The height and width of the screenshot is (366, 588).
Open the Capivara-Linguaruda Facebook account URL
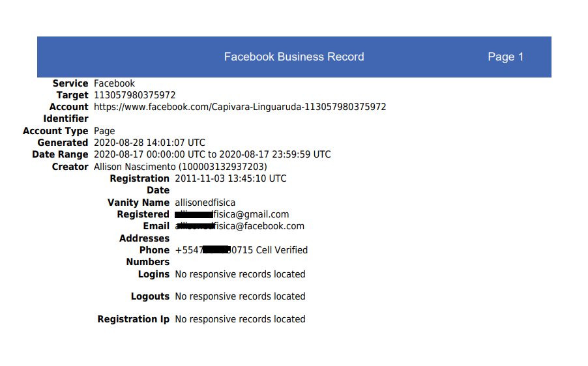click(240, 107)
